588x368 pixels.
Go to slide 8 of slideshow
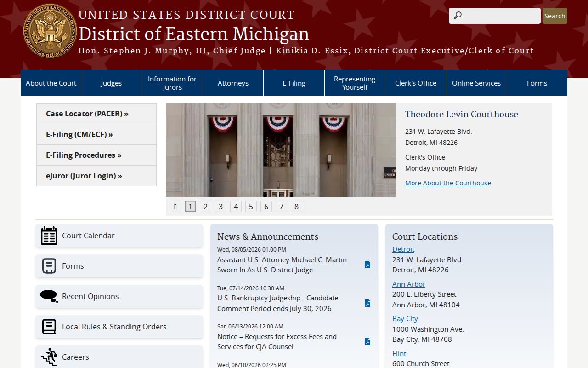point(296,207)
